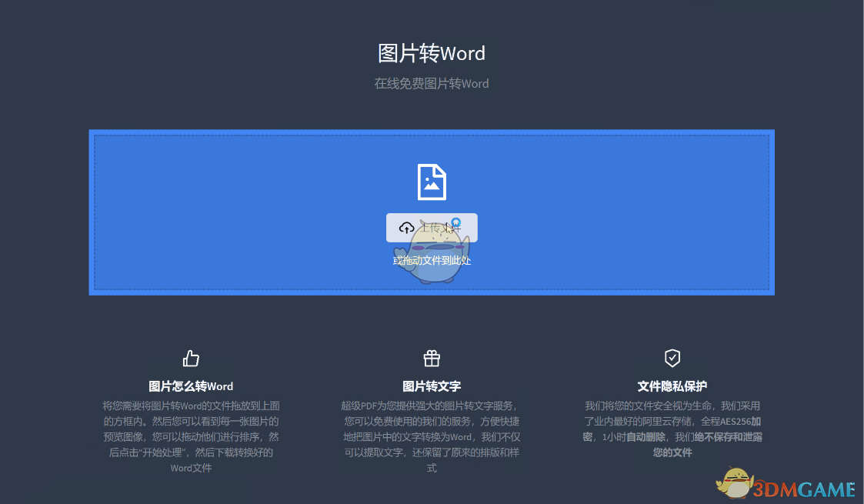Screen dimensions: 864x504
Task: Click the image document icon in drop zone
Action: click(x=432, y=182)
